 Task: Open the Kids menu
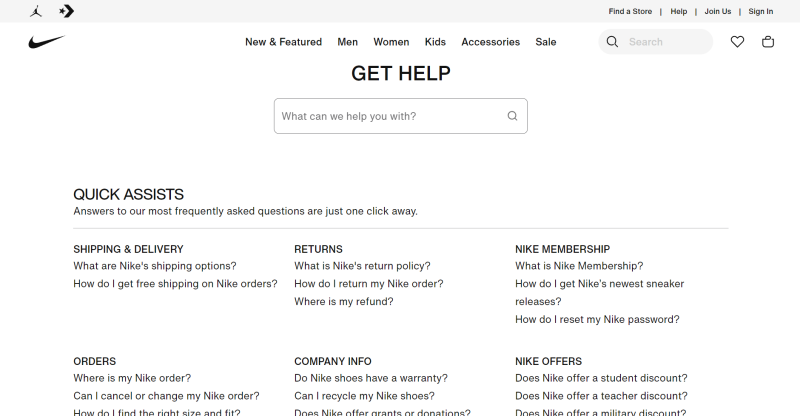click(435, 42)
